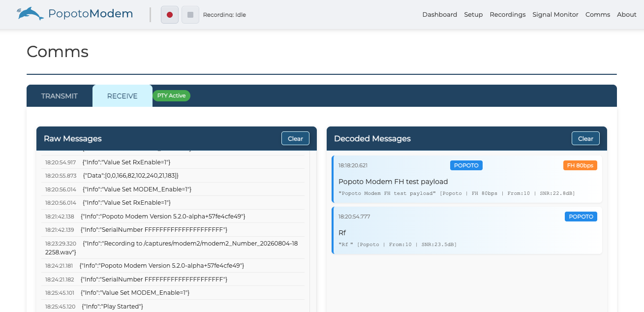Click the detail line with SNR:22.8dB
The height and width of the screenshot is (312, 644).
click(457, 193)
